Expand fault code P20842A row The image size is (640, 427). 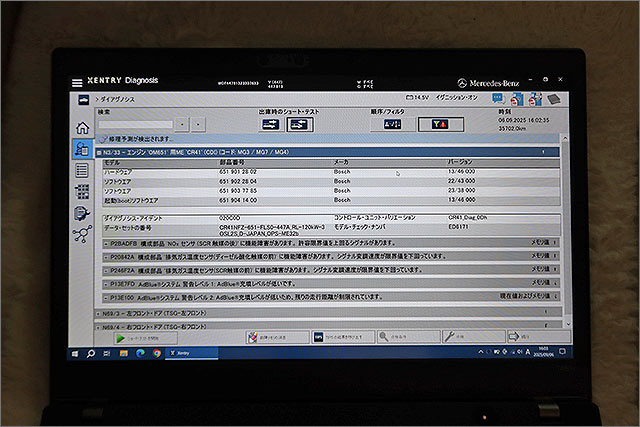tap(330, 257)
